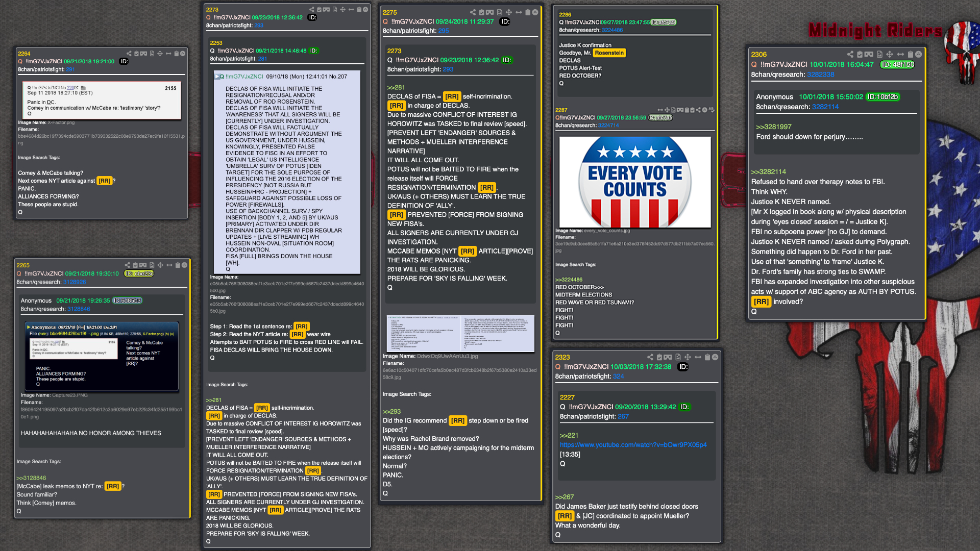Image resolution: width=980 pixels, height=551 pixels.
Task: Click the clipboard icon on post 2275
Action: (x=528, y=12)
